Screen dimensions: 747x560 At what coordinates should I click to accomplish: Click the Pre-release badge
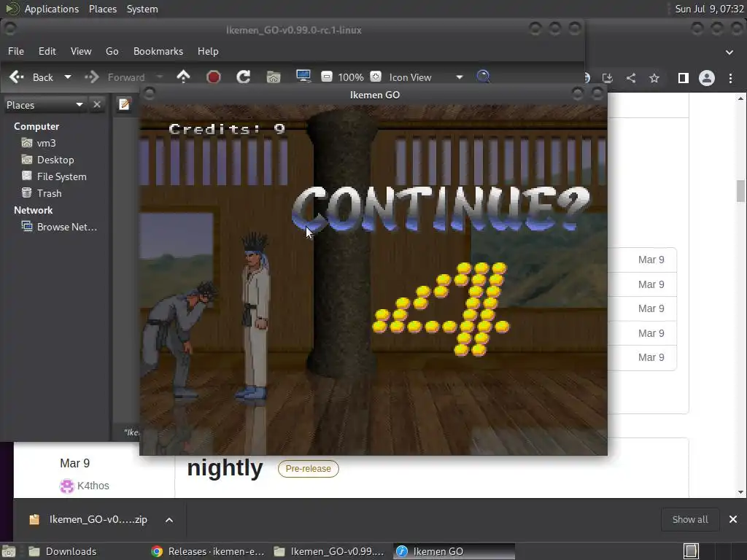tap(309, 469)
